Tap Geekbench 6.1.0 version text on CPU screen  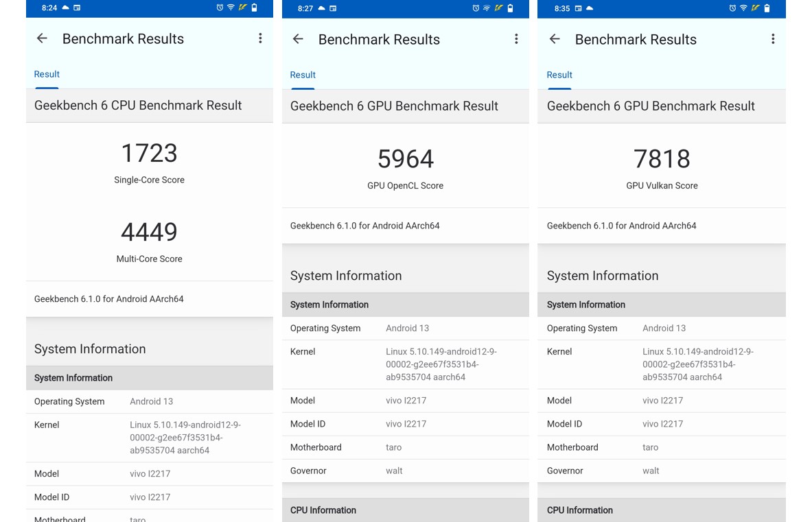pyautogui.click(x=108, y=299)
